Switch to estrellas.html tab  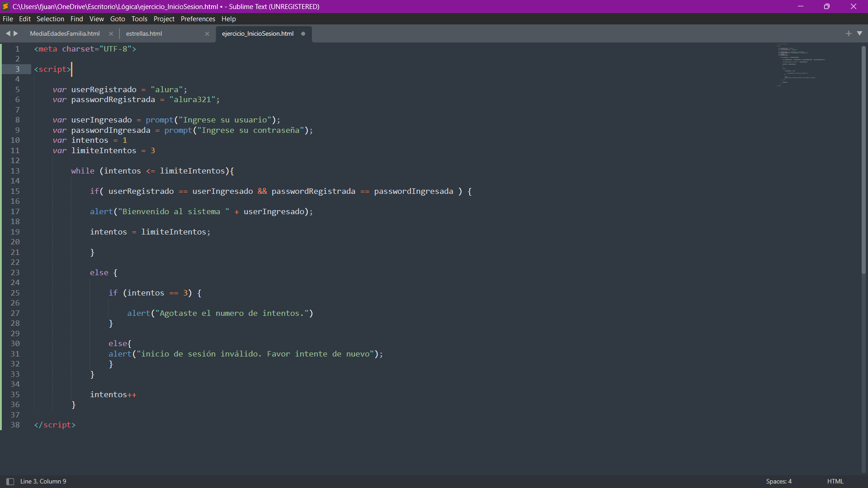(x=144, y=34)
